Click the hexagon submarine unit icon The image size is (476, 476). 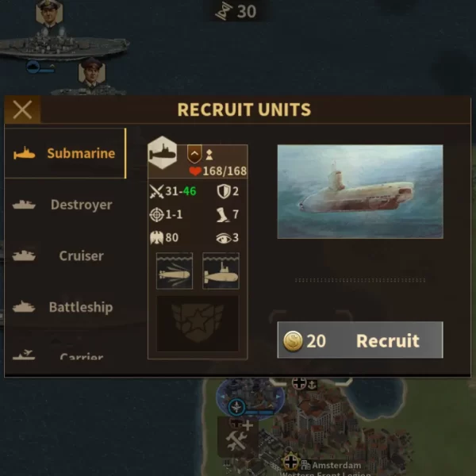[x=163, y=152]
